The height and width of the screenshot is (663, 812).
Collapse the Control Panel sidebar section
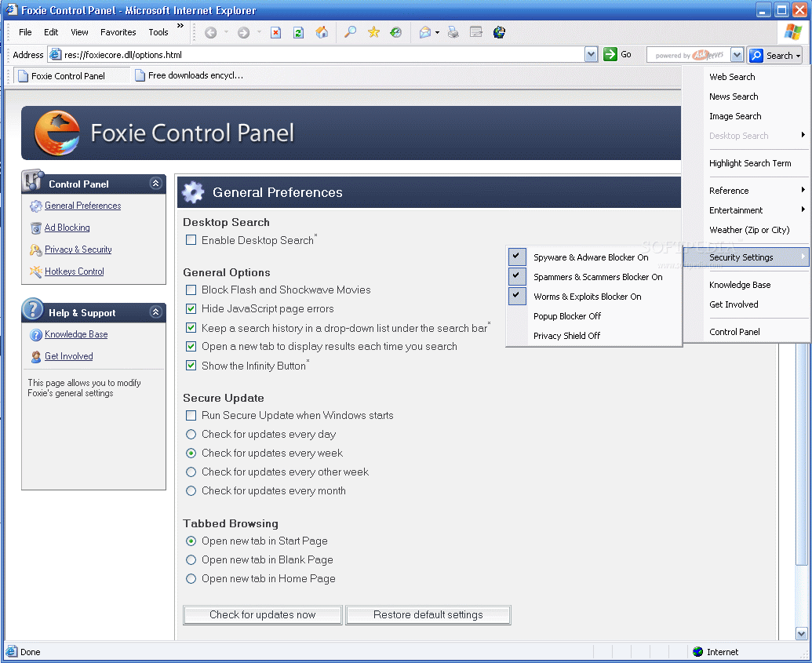point(155,184)
